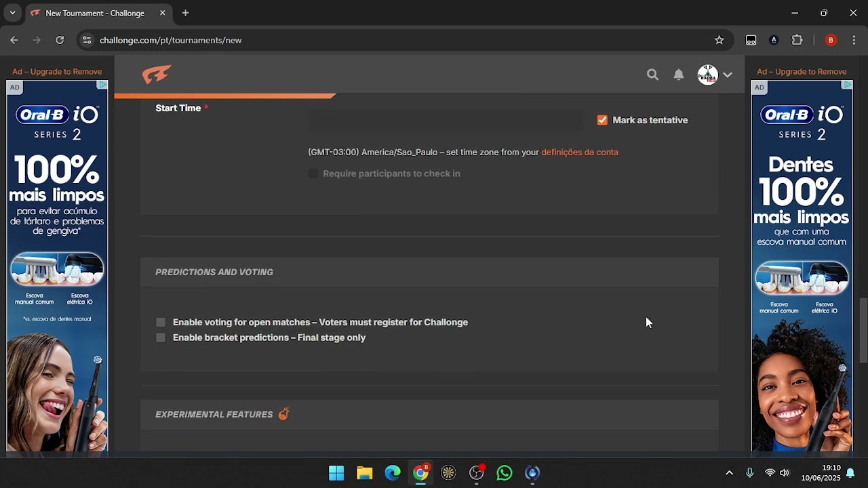
Task: Open volume speaker tray icon
Action: click(785, 473)
